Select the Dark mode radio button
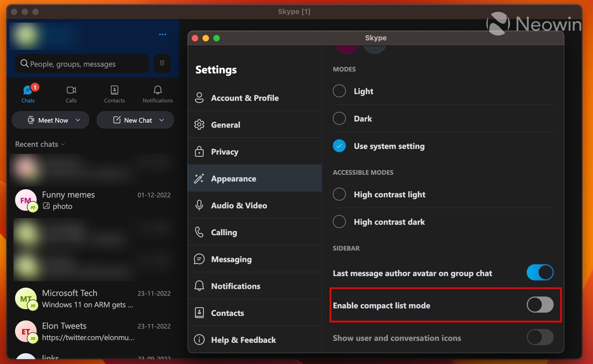This screenshot has height=364, width=593. tap(339, 118)
